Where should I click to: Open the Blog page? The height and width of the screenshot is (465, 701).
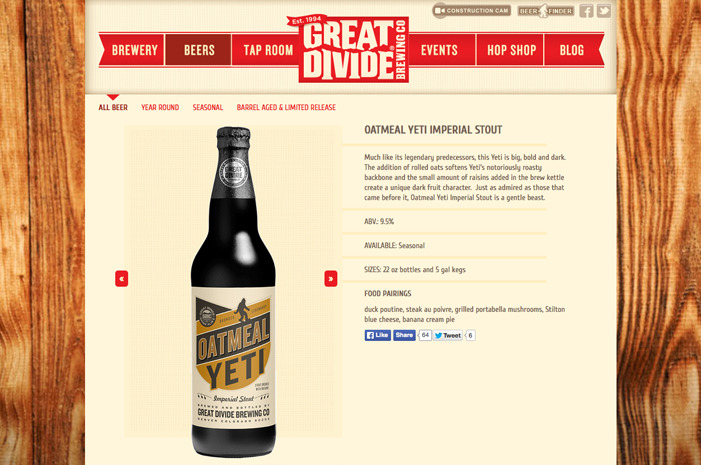[571, 50]
